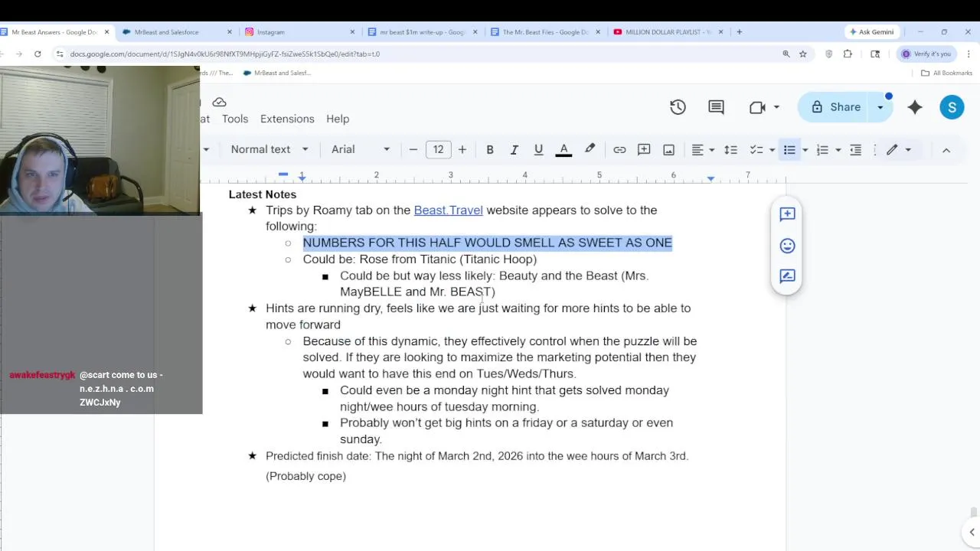Click the Ask Gemini button
980x551 pixels.
872,32
